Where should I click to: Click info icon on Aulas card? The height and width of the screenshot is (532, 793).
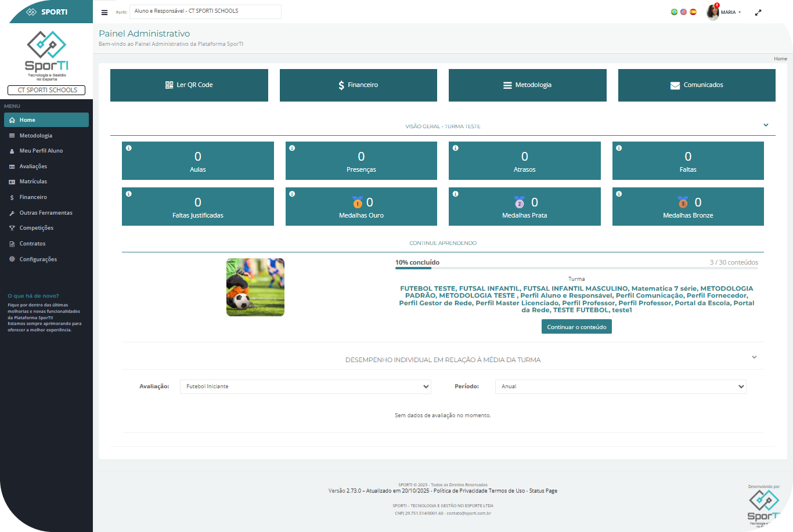click(129, 148)
